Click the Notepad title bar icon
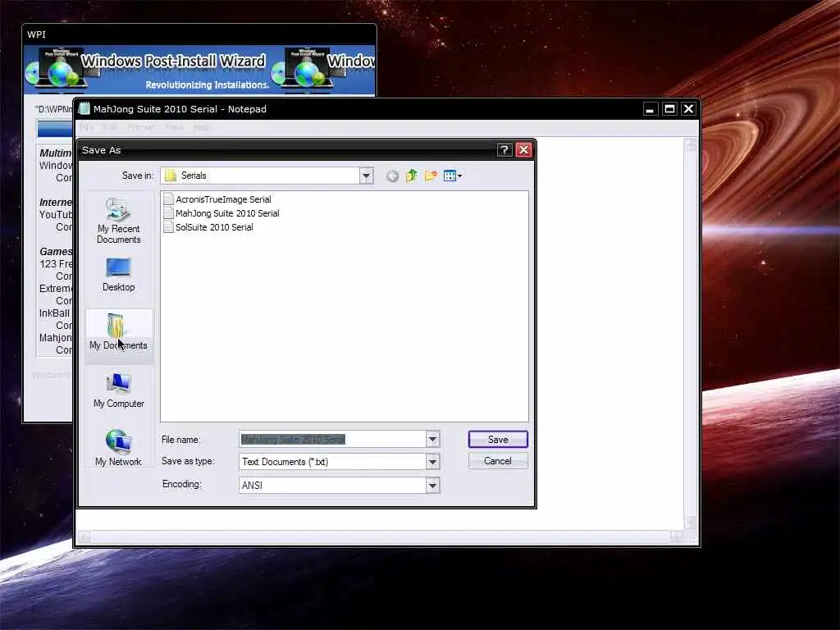 [x=84, y=109]
